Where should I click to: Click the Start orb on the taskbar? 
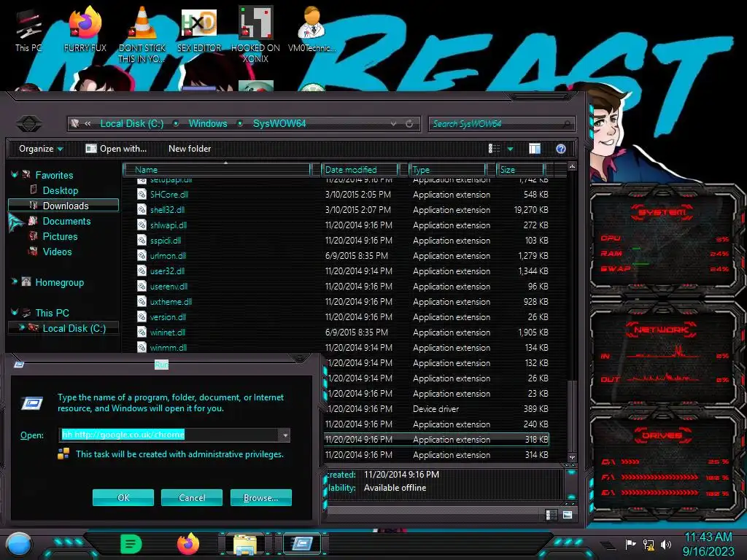coord(18,545)
